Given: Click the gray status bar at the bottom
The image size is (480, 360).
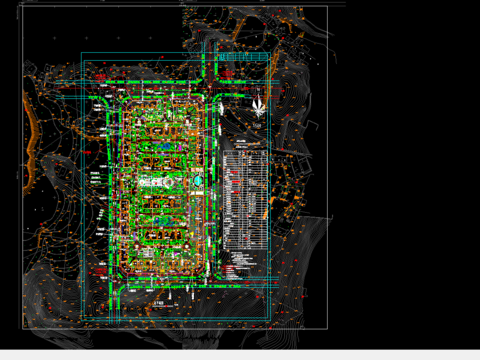Looking at the screenshot, I should click(240, 355).
